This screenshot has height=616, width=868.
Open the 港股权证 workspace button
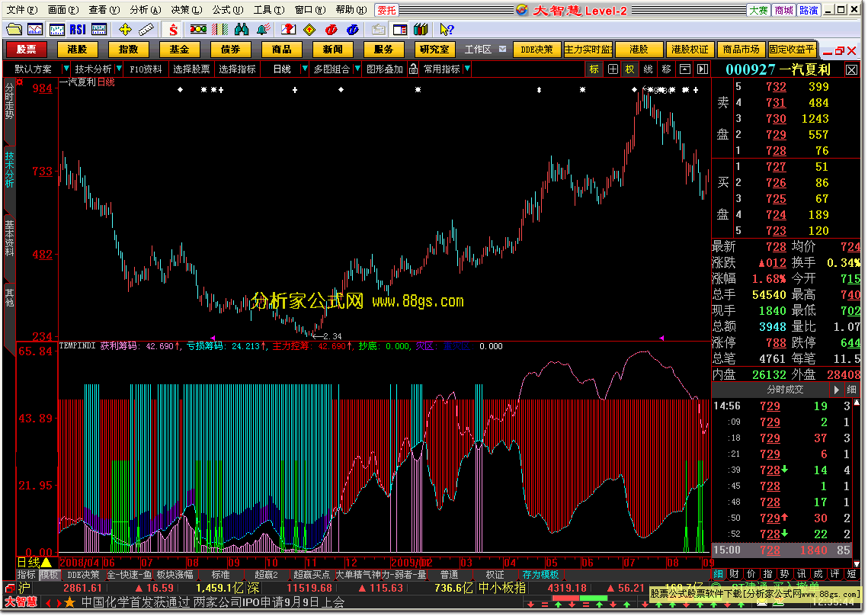point(689,50)
